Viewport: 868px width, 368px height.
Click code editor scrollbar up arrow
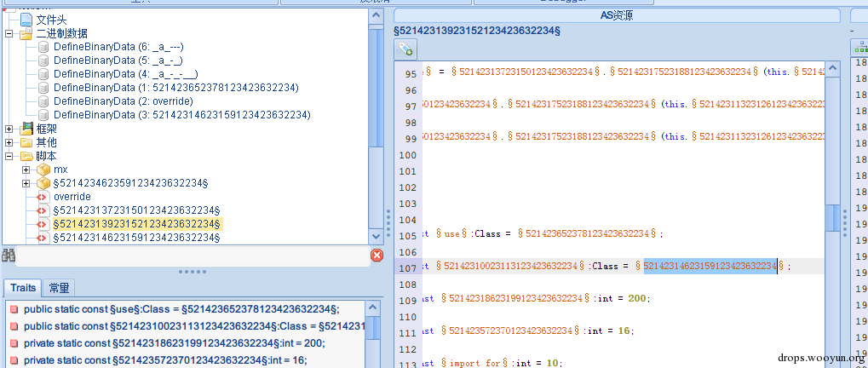coord(832,68)
